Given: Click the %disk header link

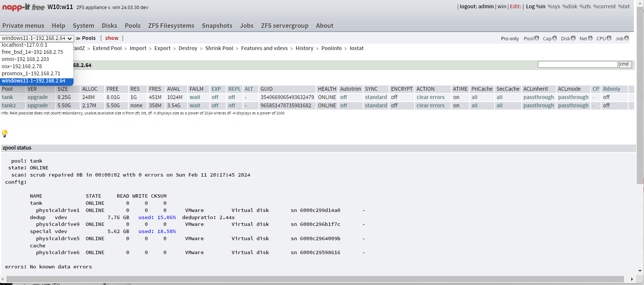Looking at the screenshot, I should click(570, 6).
